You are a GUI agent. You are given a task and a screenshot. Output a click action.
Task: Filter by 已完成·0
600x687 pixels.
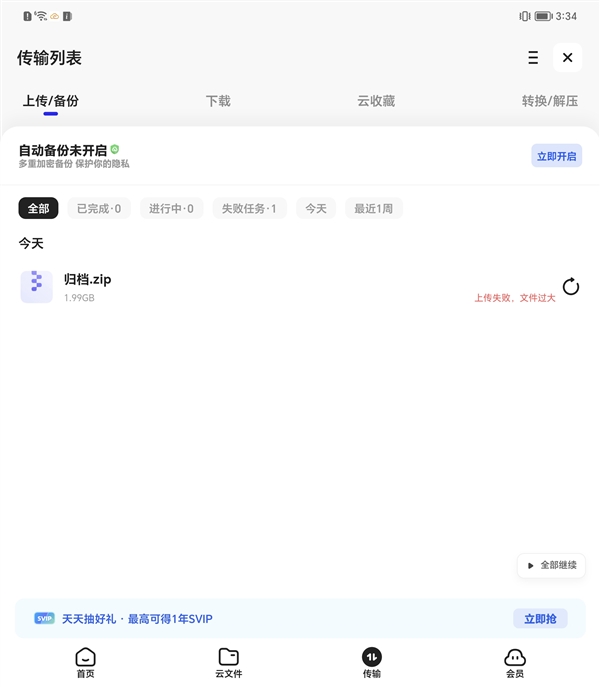coord(99,209)
